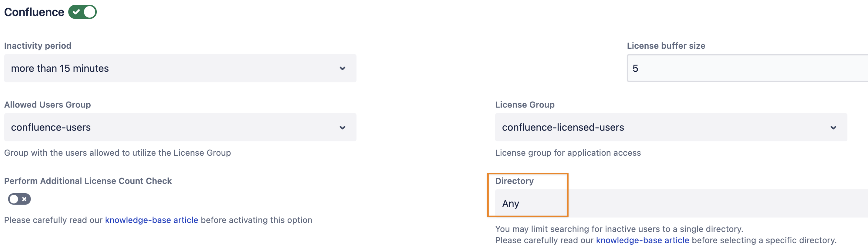Image resolution: width=868 pixels, height=248 pixels.
Task: Open knowledge-base article link about License Count Check
Action: click(151, 220)
